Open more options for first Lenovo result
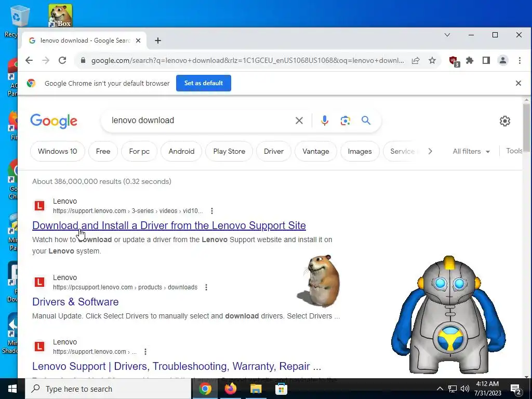This screenshot has width=532, height=399. (212, 211)
